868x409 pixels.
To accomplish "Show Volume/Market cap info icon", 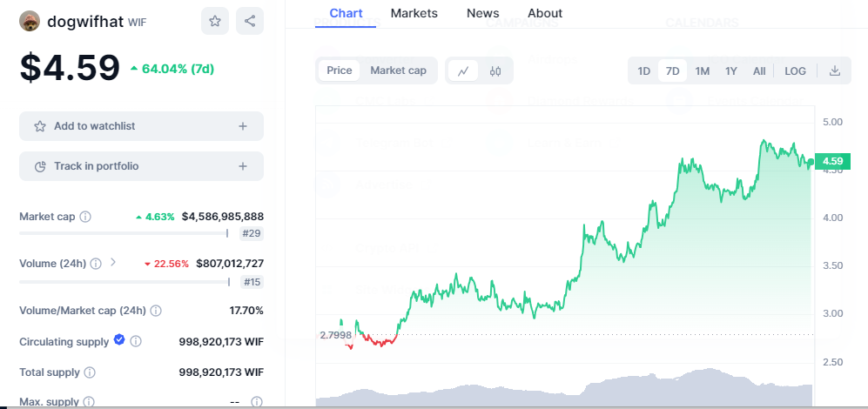I will click(x=156, y=311).
